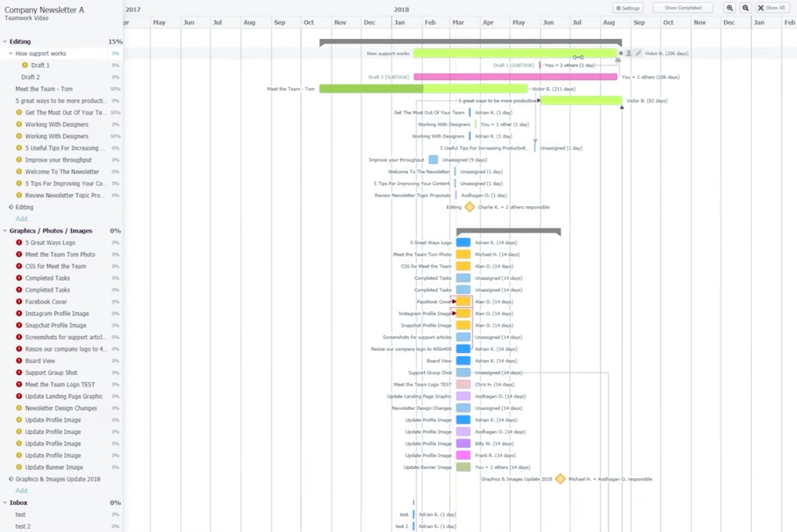Click pencil edit icon beside How support works bar
The width and height of the screenshot is (797, 532).
tap(638, 53)
